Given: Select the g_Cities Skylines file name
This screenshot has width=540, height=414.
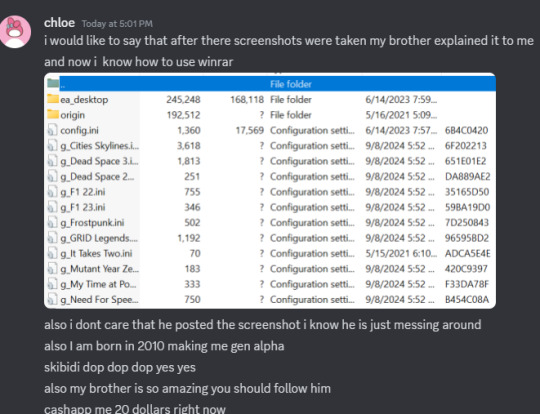Looking at the screenshot, I should [x=100, y=146].
